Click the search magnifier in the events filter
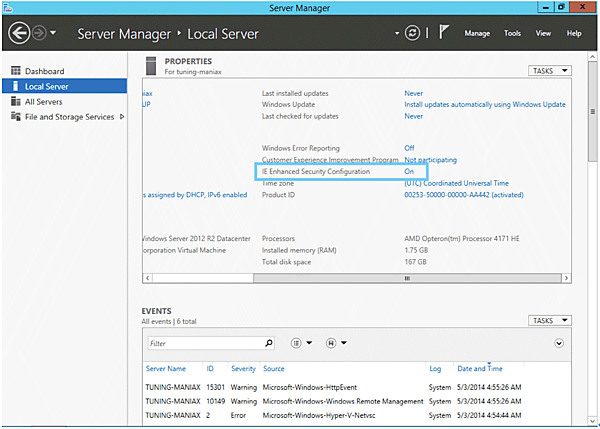600x429 pixels. [267, 342]
